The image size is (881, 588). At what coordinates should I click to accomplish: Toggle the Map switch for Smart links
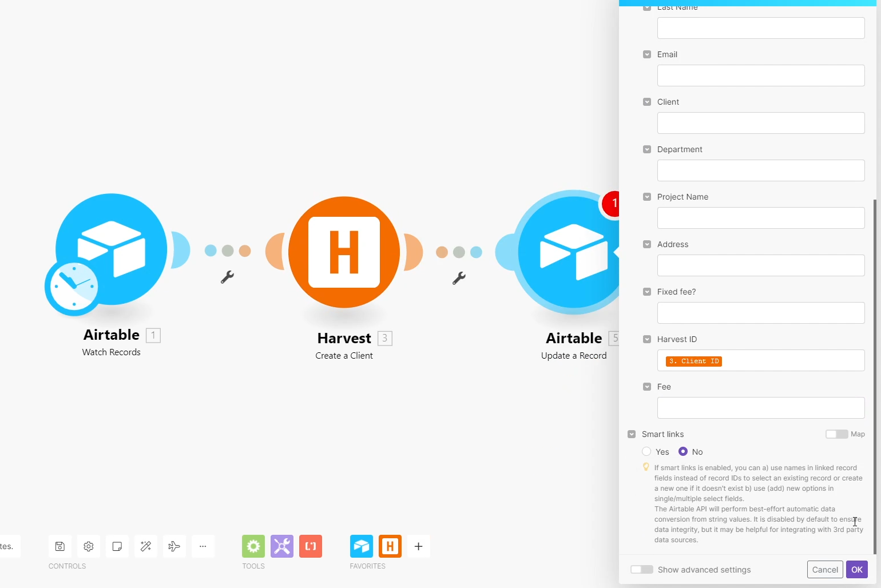pyautogui.click(x=836, y=434)
